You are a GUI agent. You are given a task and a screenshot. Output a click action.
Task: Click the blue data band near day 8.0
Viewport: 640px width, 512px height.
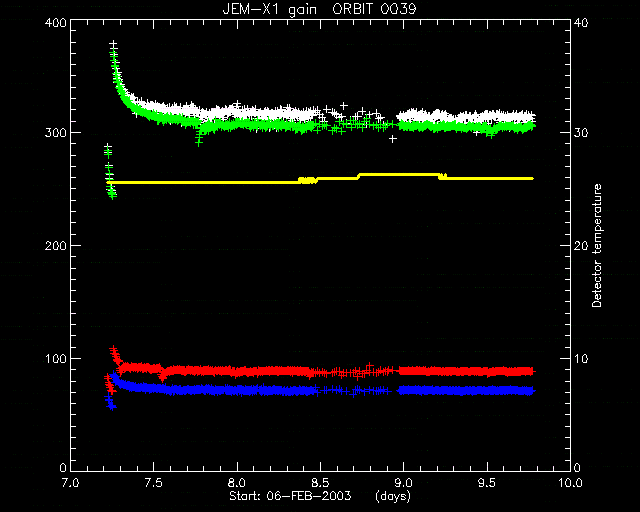coord(237,390)
